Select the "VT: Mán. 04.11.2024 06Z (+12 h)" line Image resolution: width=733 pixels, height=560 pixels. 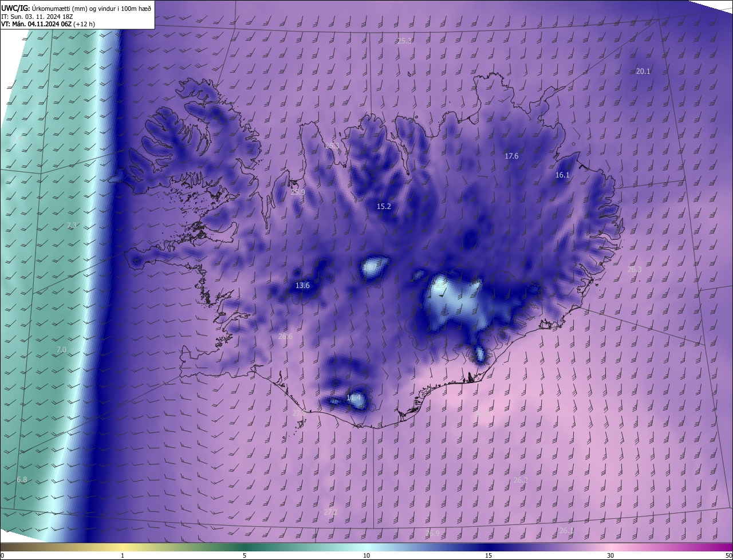(48, 24)
